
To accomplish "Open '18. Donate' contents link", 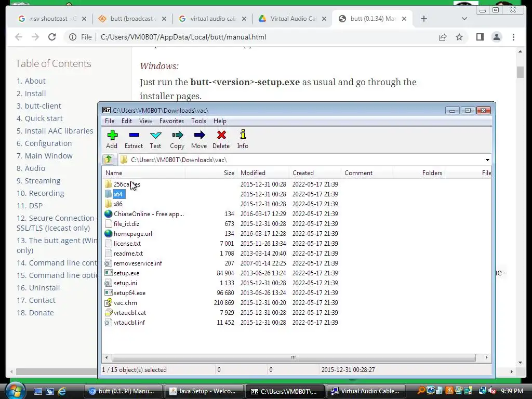I will click(x=35, y=313).
